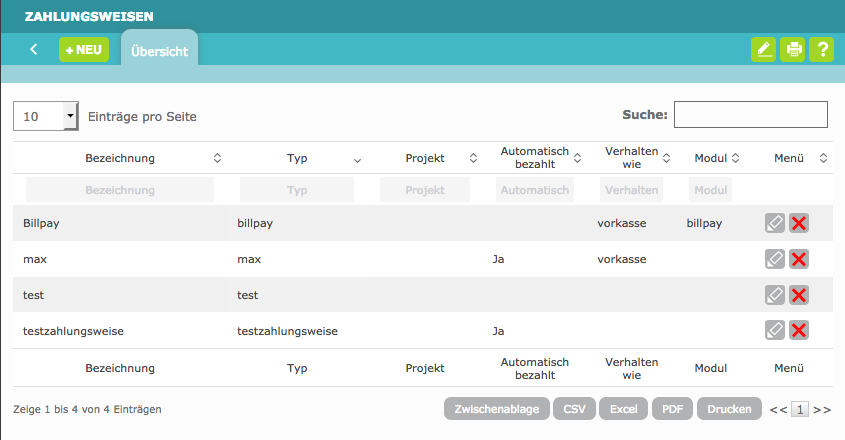
Task: Click the + NEU button
Action: point(84,49)
